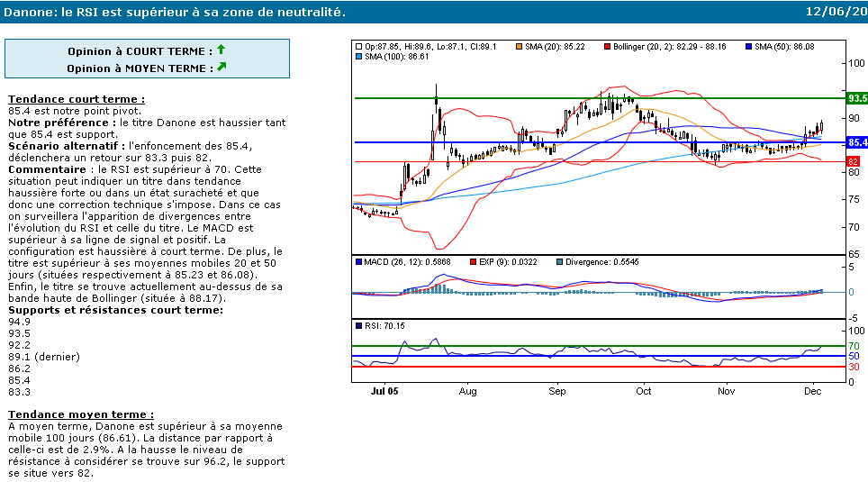Click 'Divergence: 0.5545' legend text

click(602, 262)
